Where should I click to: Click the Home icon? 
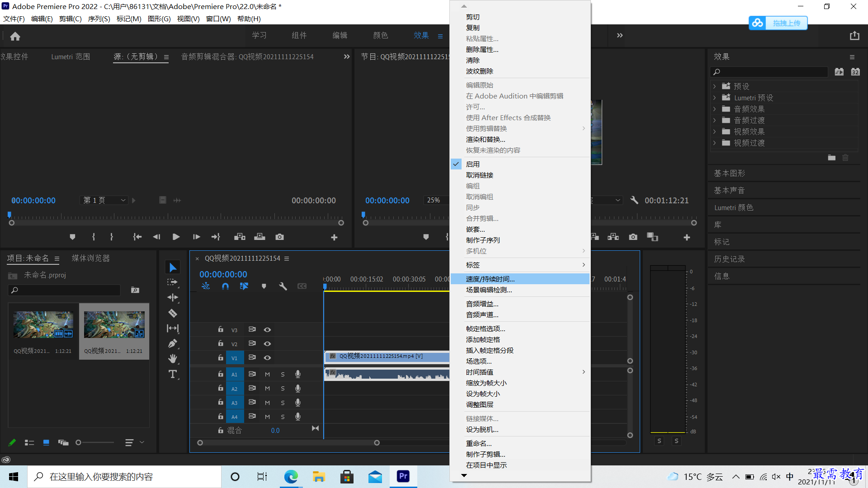pos(15,36)
